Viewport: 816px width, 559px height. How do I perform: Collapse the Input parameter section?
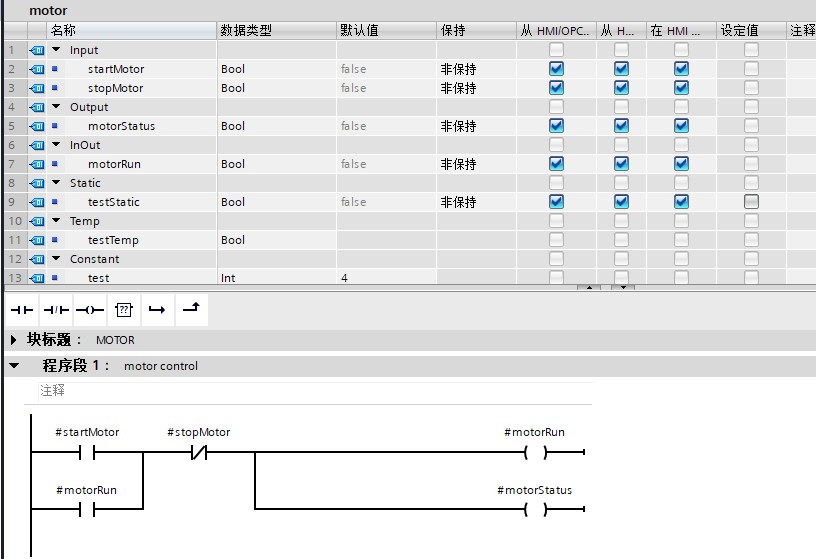[56, 49]
